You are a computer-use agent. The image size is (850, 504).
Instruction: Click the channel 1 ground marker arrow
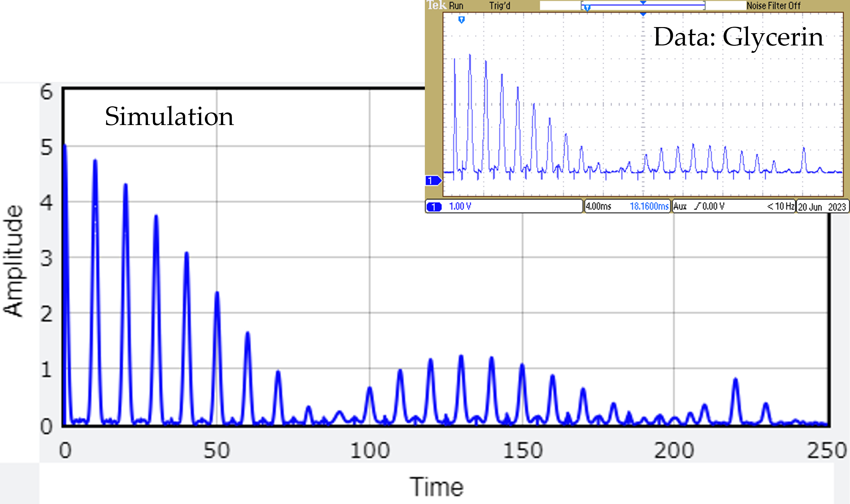(433, 181)
